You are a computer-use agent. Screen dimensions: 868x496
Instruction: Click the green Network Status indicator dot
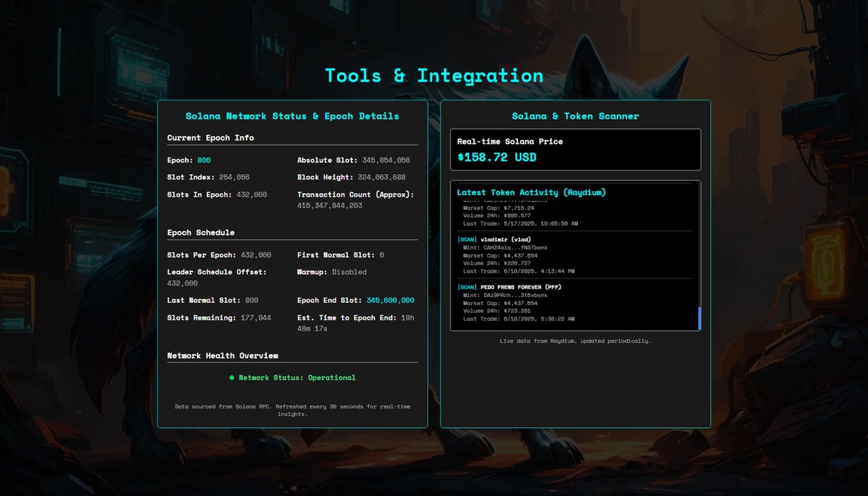pyautogui.click(x=232, y=377)
